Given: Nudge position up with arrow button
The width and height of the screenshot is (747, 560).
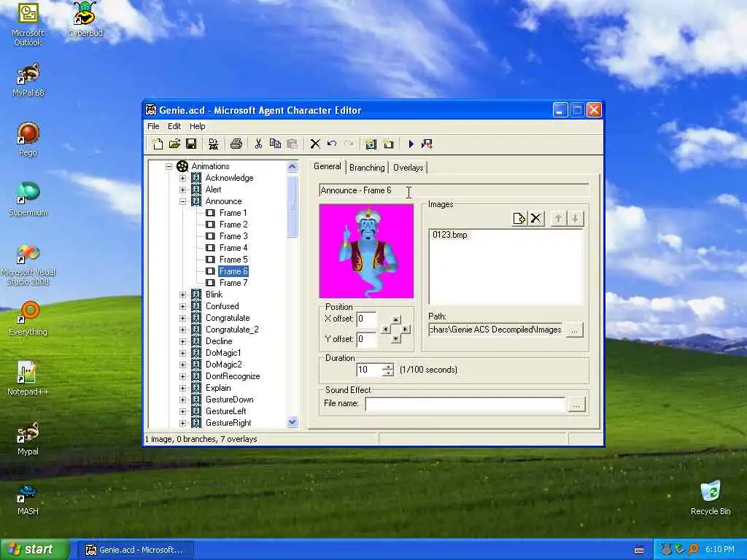Looking at the screenshot, I should point(396,319).
